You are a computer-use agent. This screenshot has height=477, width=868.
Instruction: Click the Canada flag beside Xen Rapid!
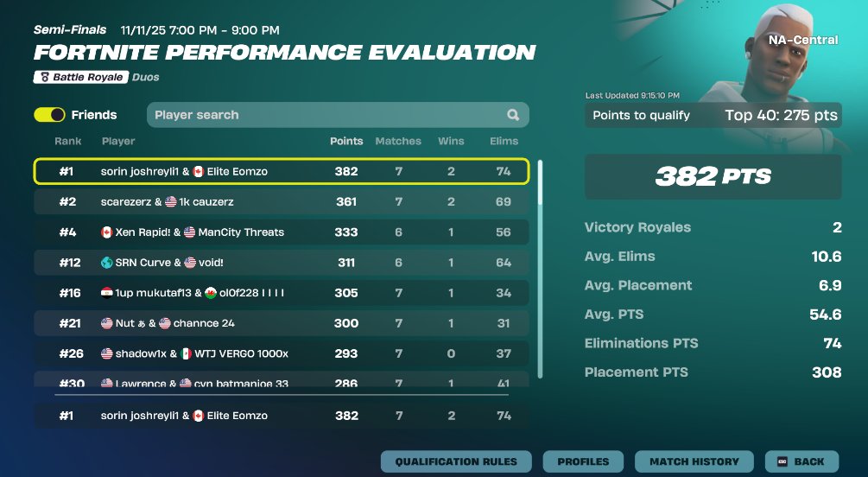[107, 232]
